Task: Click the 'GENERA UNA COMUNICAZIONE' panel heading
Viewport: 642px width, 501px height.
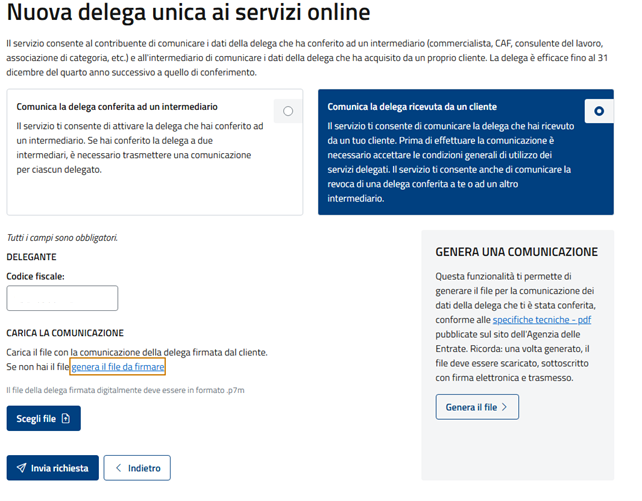Action: click(516, 252)
